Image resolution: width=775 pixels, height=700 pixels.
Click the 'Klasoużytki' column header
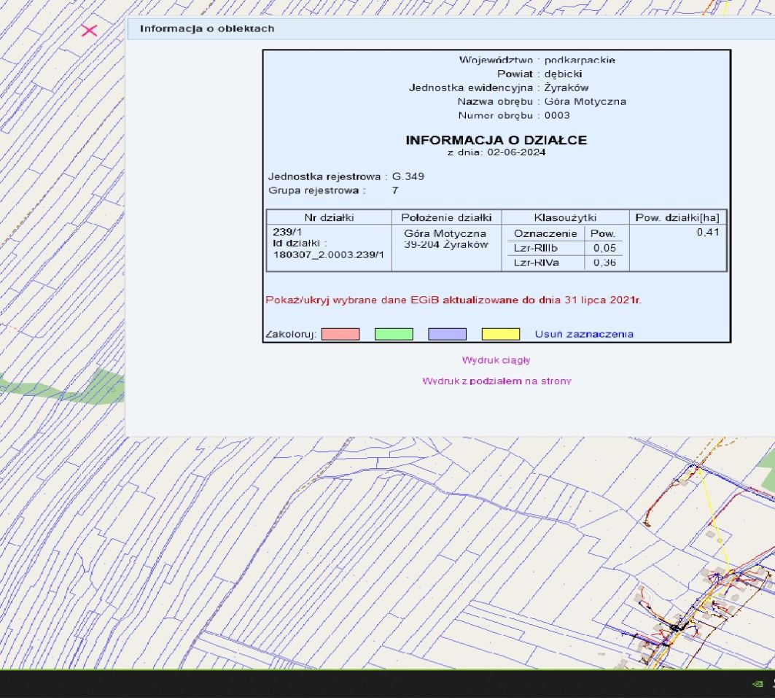565,217
